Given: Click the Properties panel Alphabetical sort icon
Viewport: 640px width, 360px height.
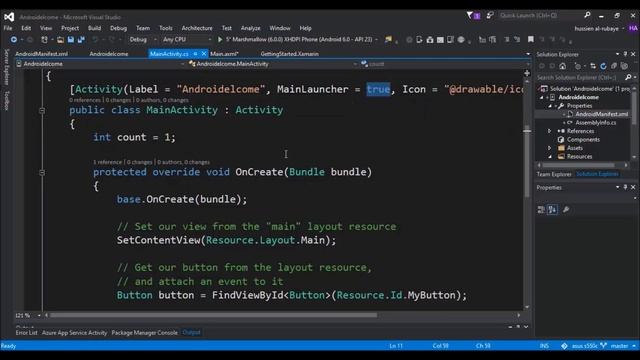Looking at the screenshot, I should 552,210.
